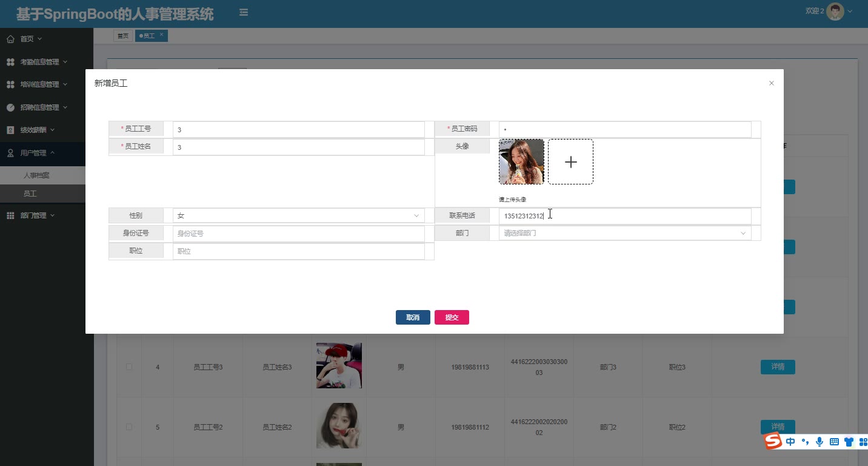Viewport: 868px width, 466px height.
Task: Expand the 招聘信息管理 chevron
Action: [x=65, y=107]
